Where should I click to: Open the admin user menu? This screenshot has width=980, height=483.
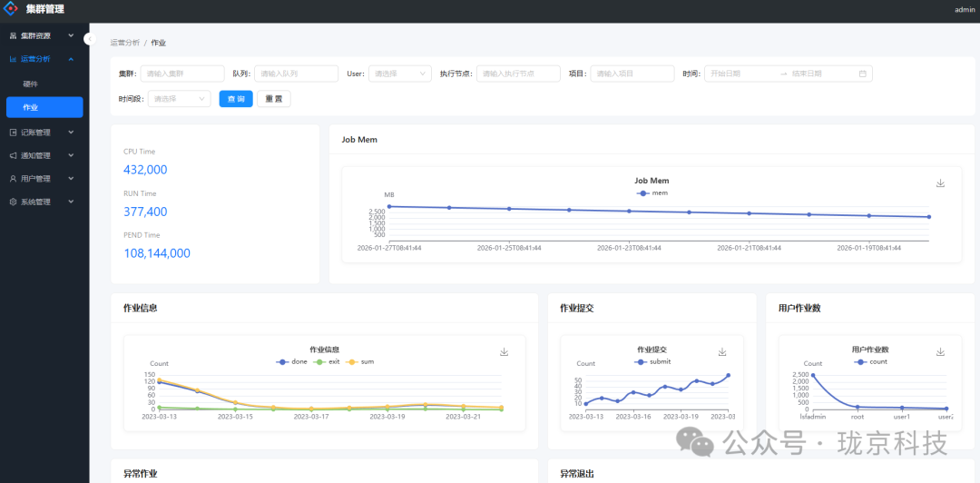pos(965,9)
